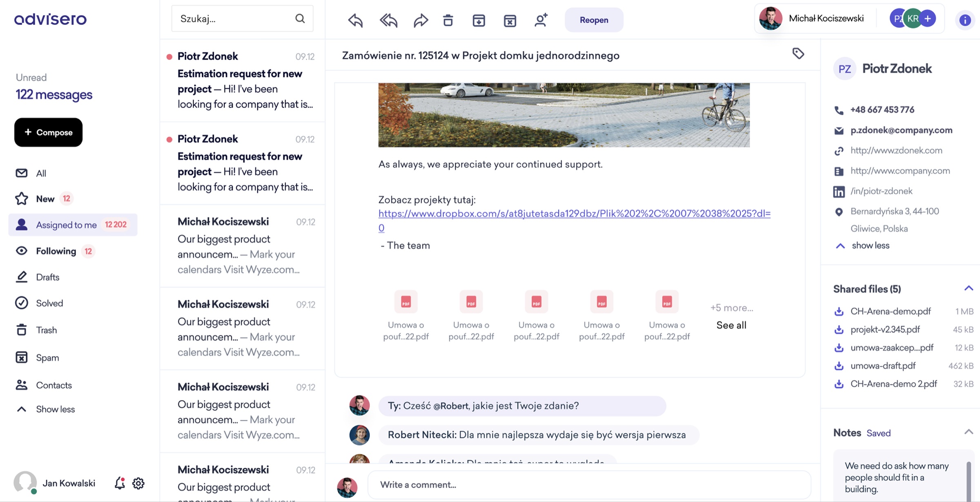Open notifications with the bell icon
980x502 pixels.
point(119,483)
